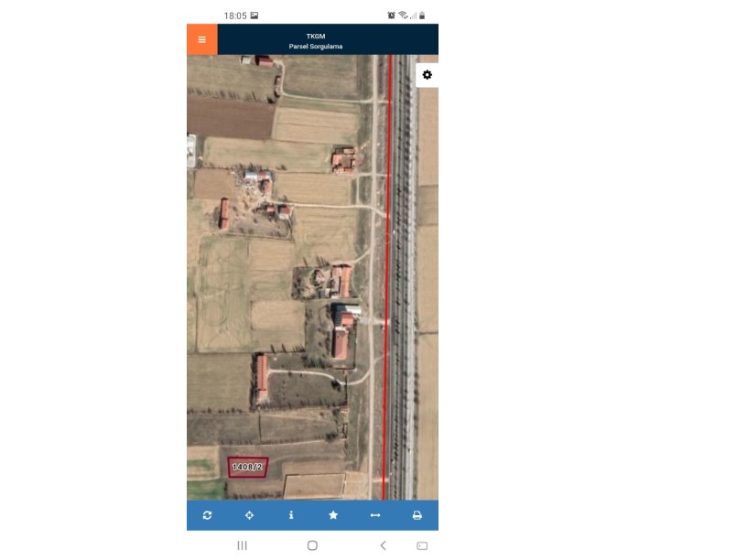The height and width of the screenshot is (560, 747).
Task: Tap the alarm icon in status bar
Action: [x=391, y=16]
